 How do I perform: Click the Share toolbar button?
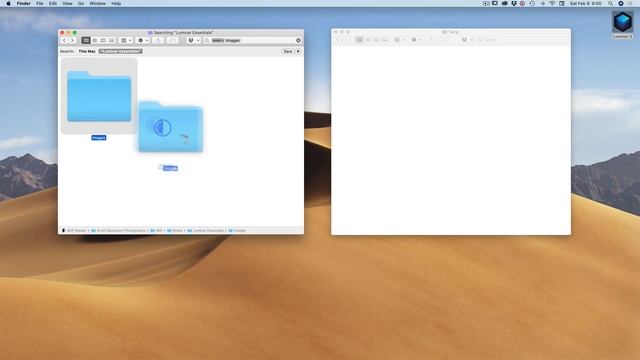click(x=158, y=40)
